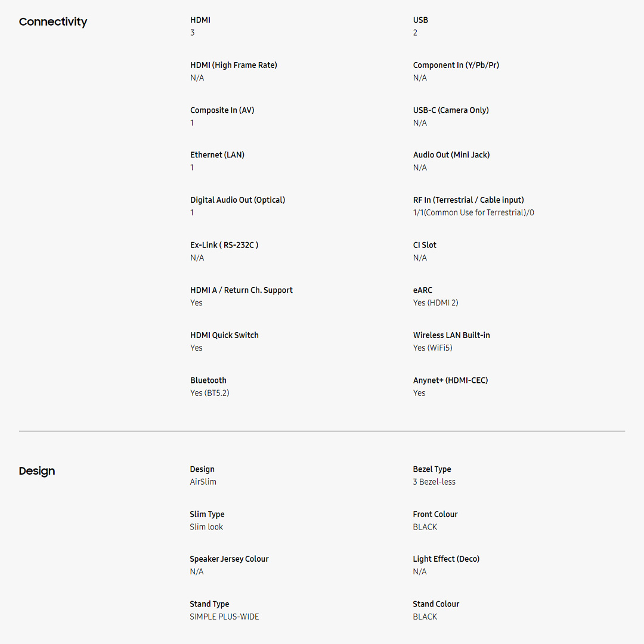This screenshot has width=644, height=644.
Task: Click the RF In (Terrestrial / Cable input) label
Action: 468,200
